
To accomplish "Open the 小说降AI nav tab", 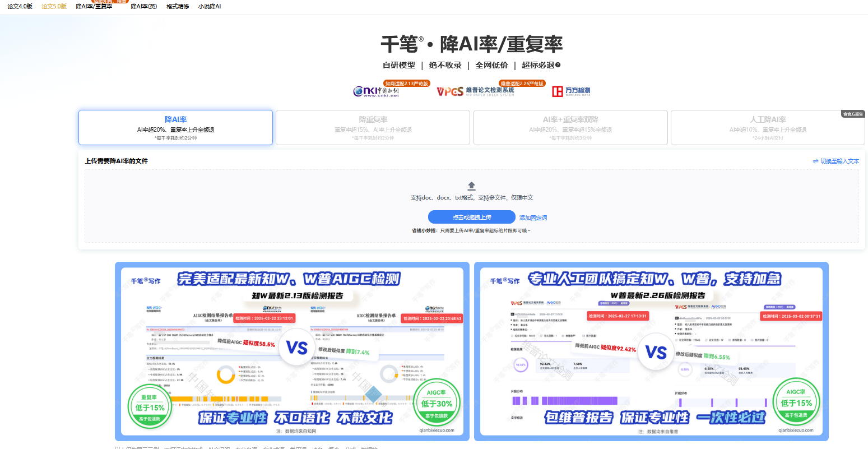I will coord(210,7).
